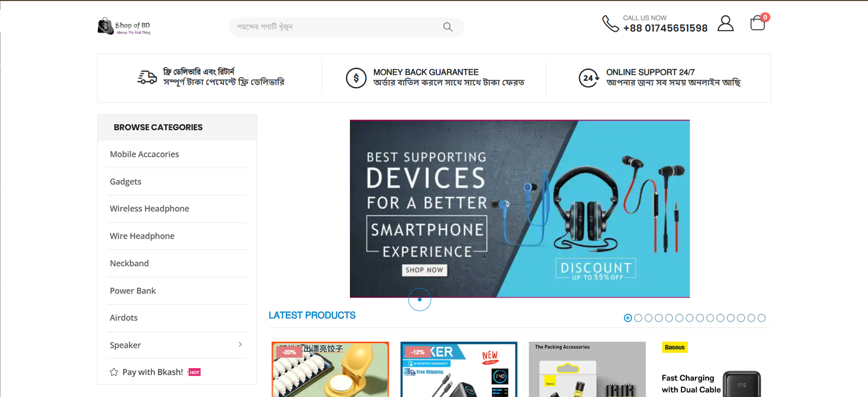Click the delivery truck icon

[146, 78]
